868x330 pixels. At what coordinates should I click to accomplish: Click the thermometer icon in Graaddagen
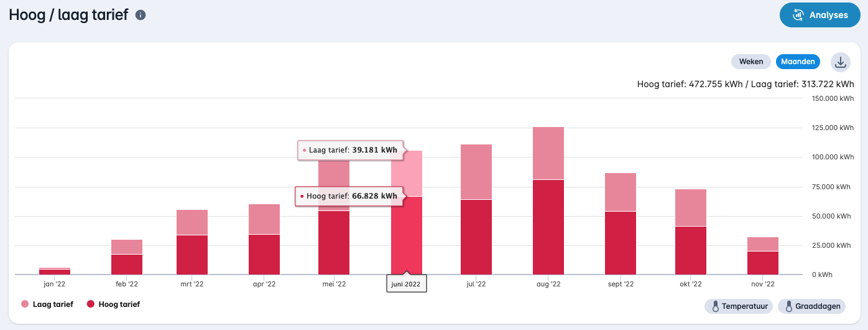(x=789, y=306)
